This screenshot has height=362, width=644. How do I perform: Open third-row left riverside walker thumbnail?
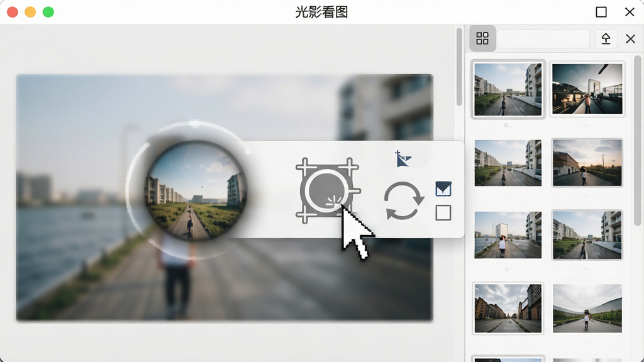[x=508, y=235]
